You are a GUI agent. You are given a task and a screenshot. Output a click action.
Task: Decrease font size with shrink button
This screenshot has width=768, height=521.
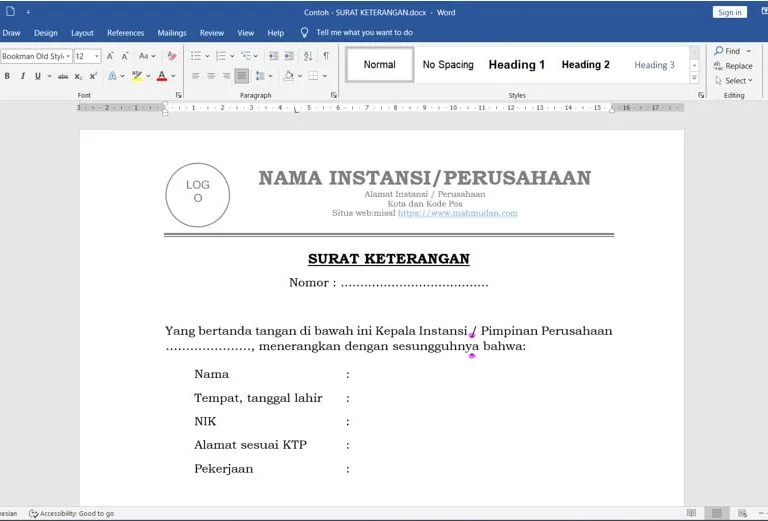[125, 56]
